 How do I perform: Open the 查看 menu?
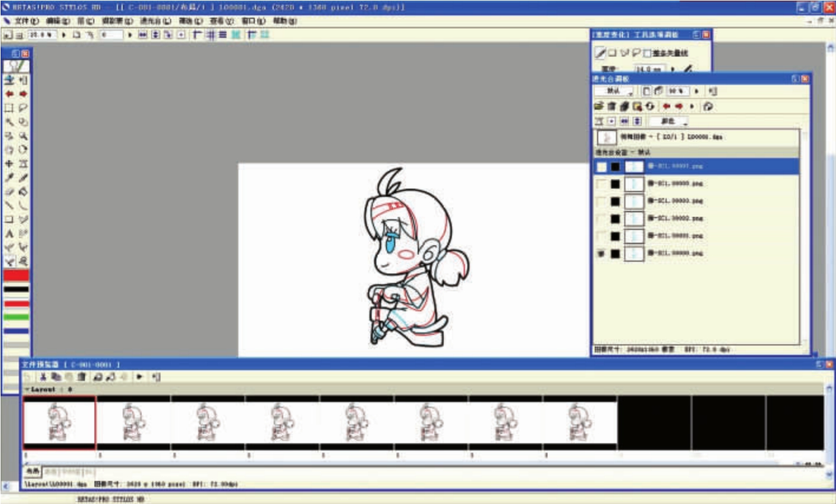221,21
